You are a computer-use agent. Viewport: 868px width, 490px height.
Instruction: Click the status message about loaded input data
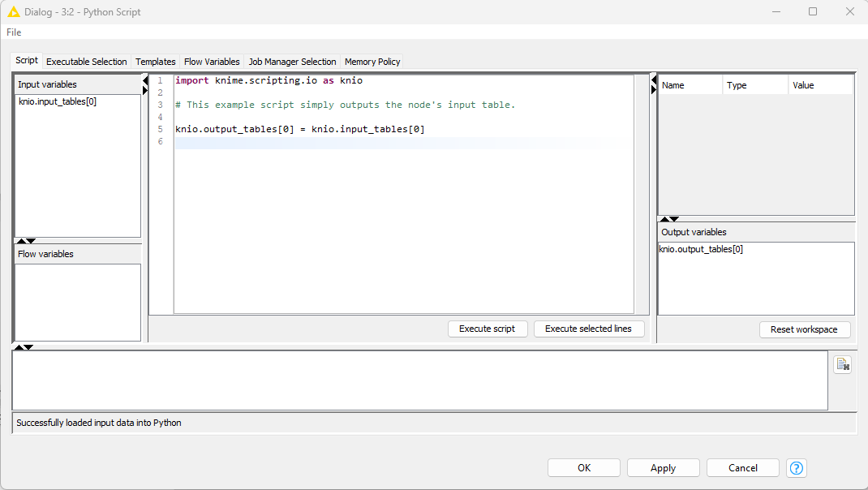pyautogui.click(x=99, y=423)
